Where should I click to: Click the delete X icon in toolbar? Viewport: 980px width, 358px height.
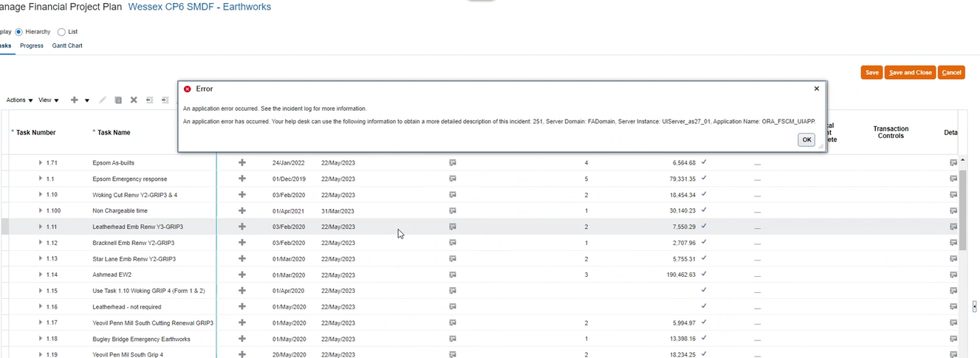(134, 100)
